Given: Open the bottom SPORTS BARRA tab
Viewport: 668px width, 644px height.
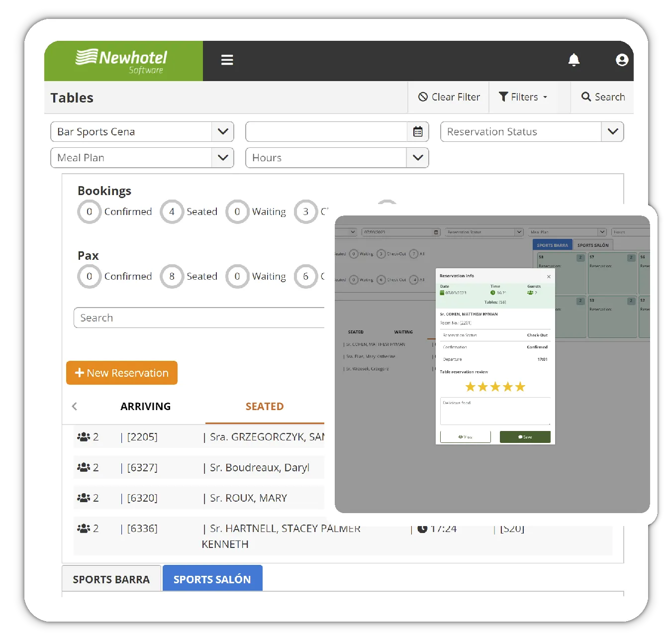Looking at the screenshot, I should click(x=111, y=579).
